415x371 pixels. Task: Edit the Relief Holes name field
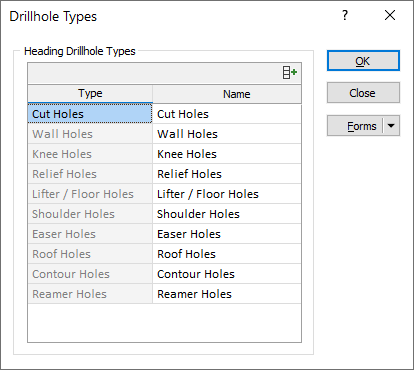coord(227,174)
